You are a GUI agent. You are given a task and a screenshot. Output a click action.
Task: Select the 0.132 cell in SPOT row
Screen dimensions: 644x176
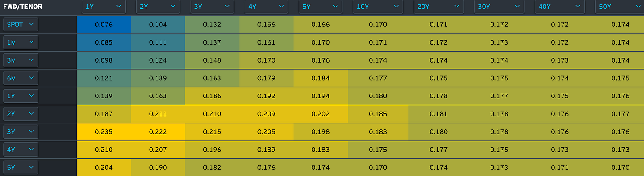pos(212,25)
